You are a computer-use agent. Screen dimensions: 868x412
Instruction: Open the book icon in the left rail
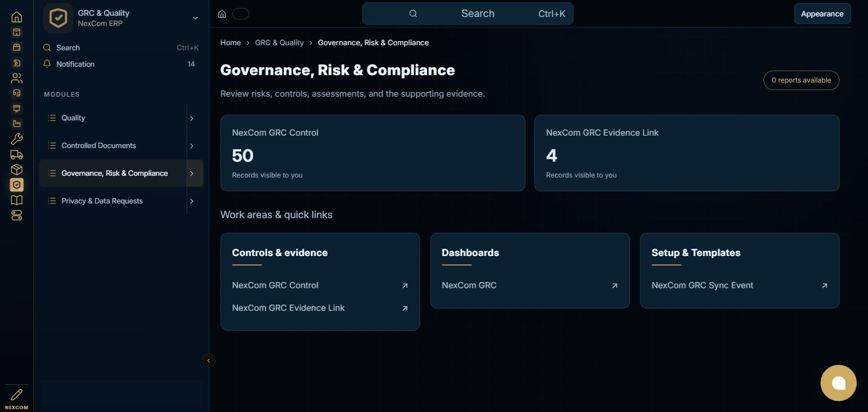[17, 200]
